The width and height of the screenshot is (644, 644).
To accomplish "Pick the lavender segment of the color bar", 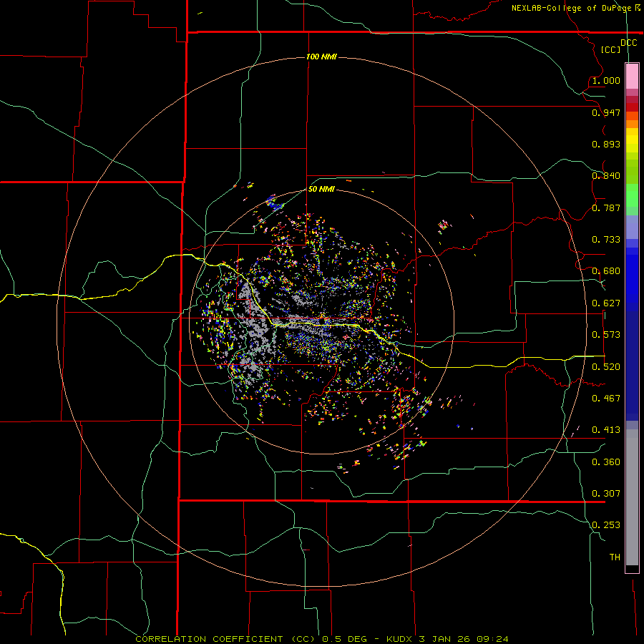I will [x=632, y=227].
